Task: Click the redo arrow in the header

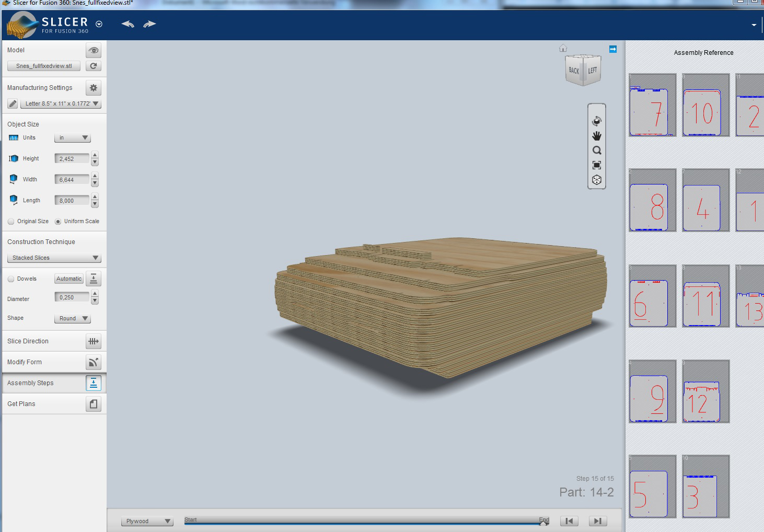Action: point(149,24)
